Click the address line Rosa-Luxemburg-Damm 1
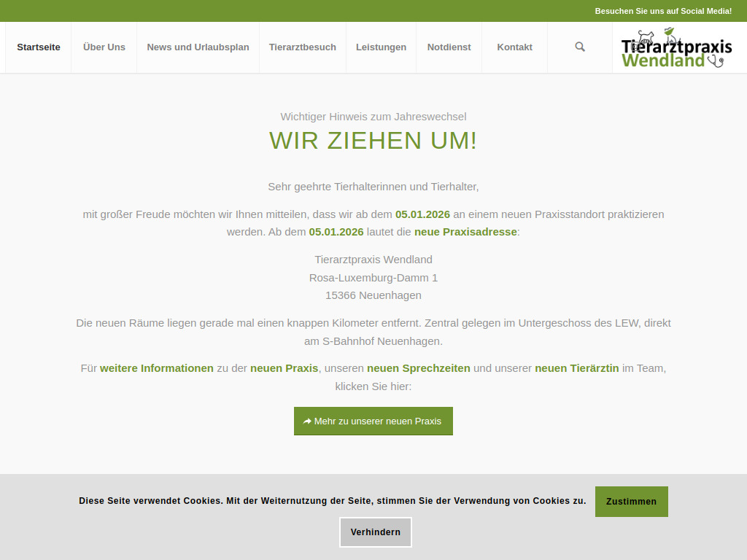 coord(373,278)
